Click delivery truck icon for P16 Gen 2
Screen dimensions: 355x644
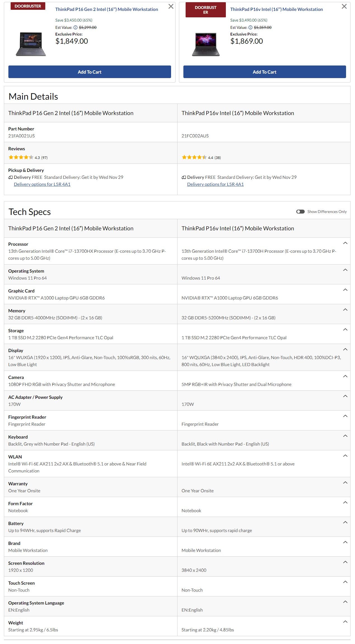click(11, 177)
